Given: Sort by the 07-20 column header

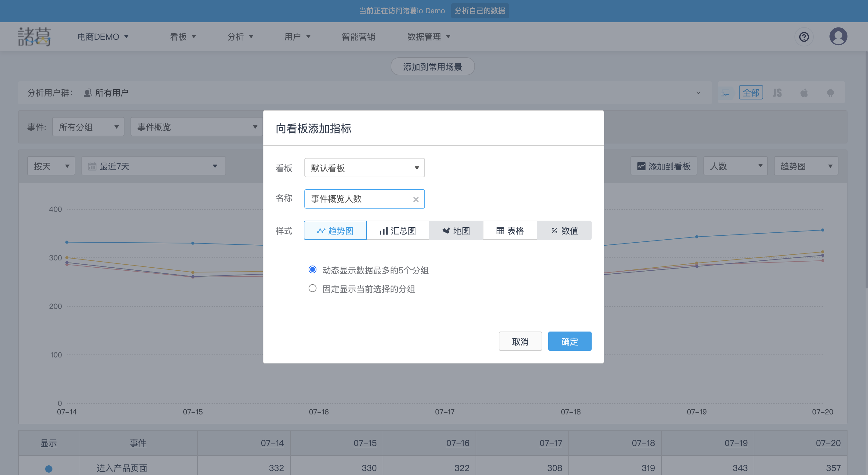Looking at the screenshot, I should point(828,443).
